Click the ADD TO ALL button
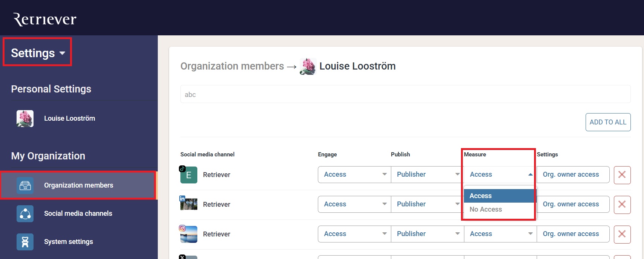This screenshot has width=644, height=259. click(x=608, y=122)
